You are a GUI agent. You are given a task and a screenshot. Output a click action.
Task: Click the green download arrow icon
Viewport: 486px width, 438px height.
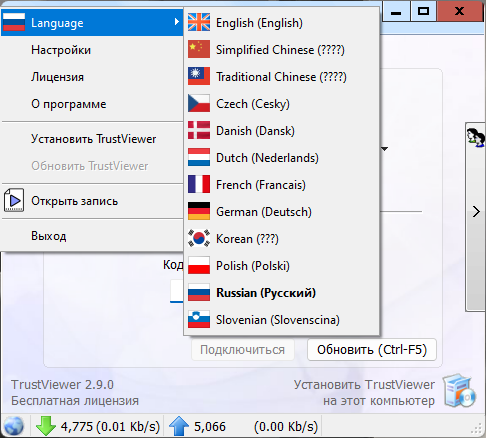[x=45, y=426]
